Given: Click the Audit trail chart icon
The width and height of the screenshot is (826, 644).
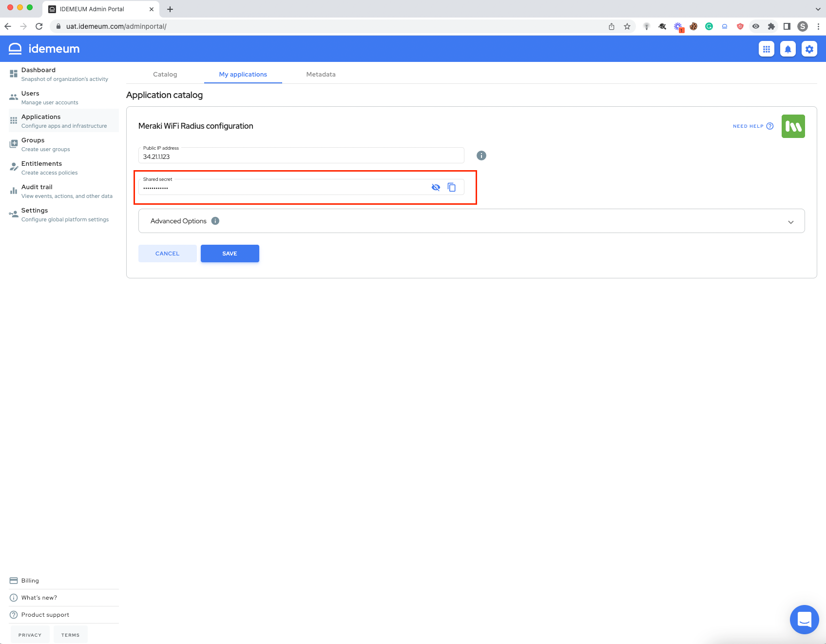Looking at the screenshot, I should [14, 191].
